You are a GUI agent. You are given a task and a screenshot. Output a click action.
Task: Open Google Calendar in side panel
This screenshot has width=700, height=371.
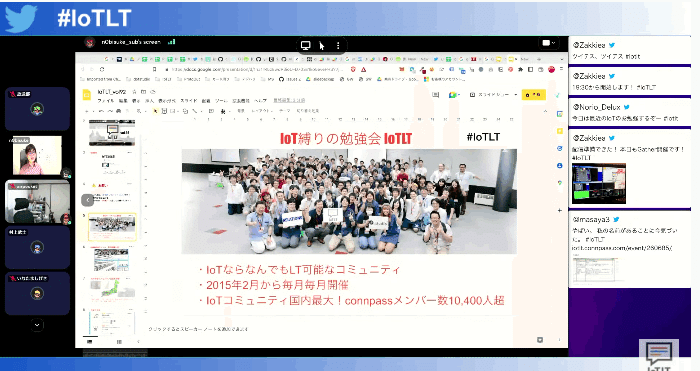pyautogui.click(x=560, y=114)
